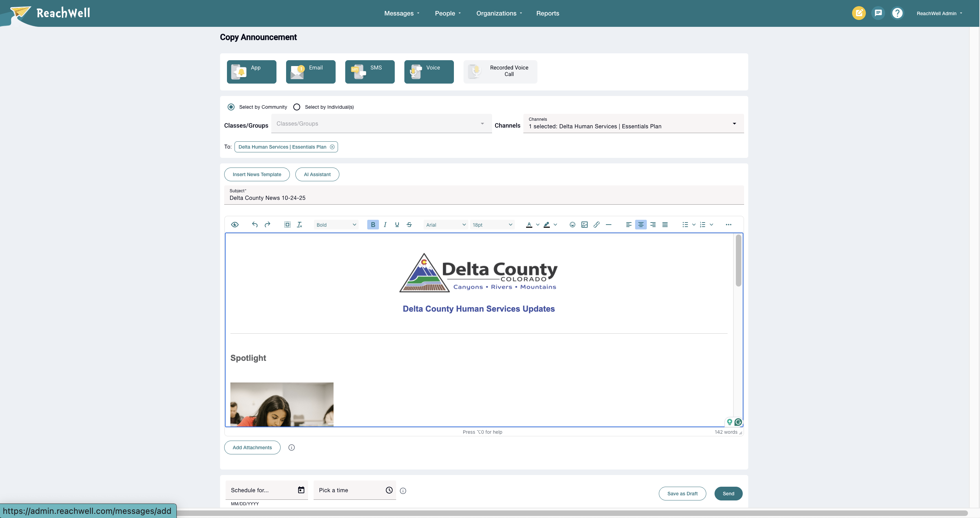Image resolution: width=980 pixels, height=518 pixels.
Task: Click the Save as Draft button
Action: click(x=682, y=494)
